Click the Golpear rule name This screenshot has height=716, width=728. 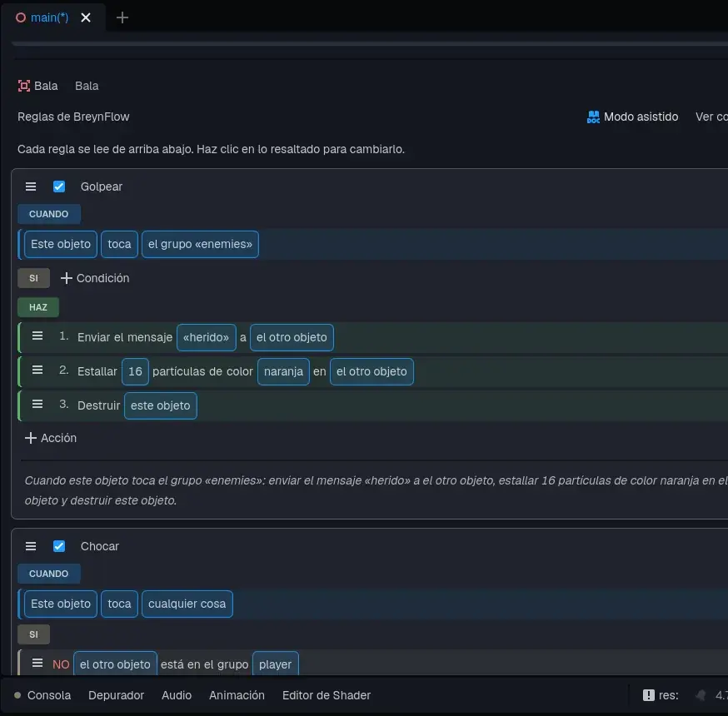point(102,186)
